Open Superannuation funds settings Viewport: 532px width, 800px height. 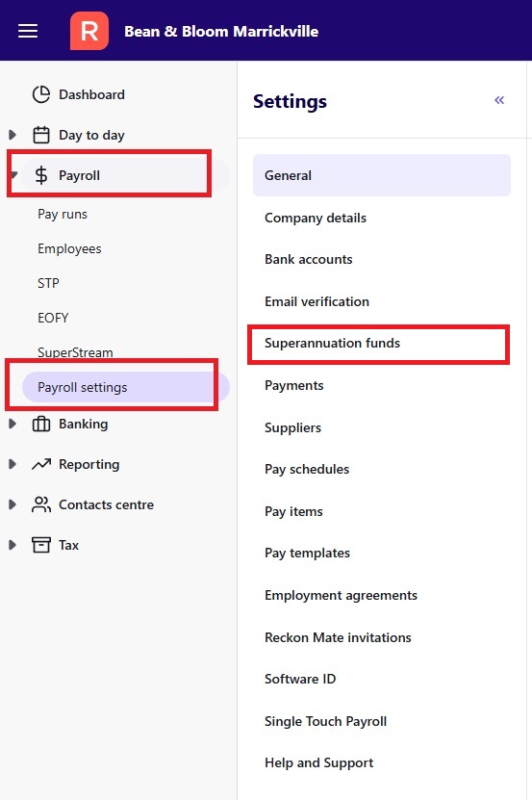[x=332, y=343]
